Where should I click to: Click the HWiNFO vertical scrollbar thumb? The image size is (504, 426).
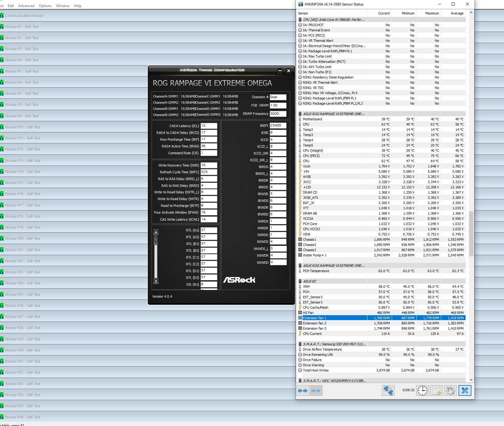[x=471, y=234]
